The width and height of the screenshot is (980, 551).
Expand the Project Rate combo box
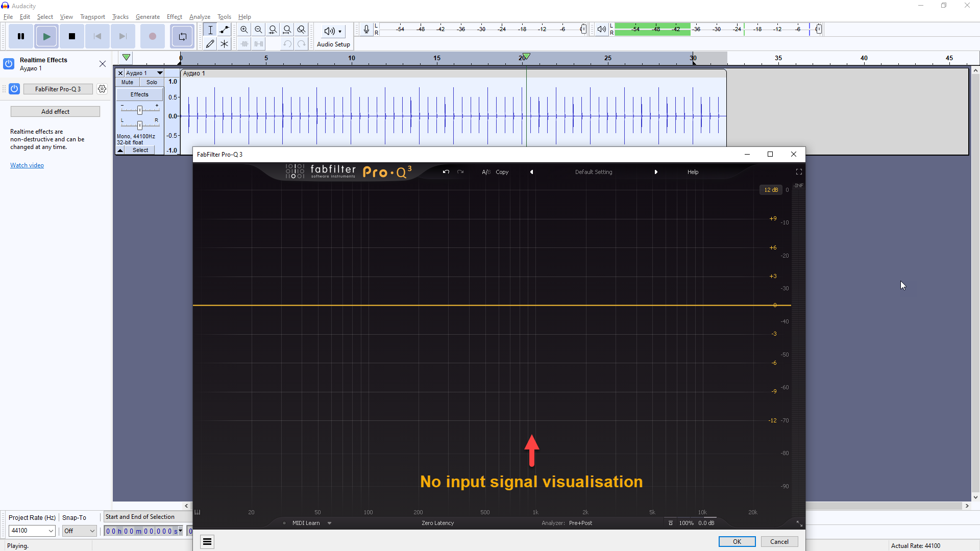pos(51,531)
